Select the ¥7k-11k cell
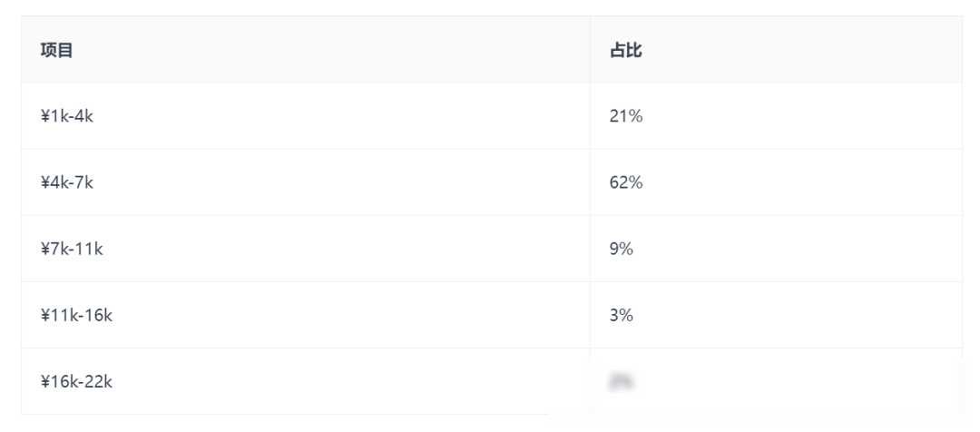This screenshot has width=980, height=432. coord(307,249)
